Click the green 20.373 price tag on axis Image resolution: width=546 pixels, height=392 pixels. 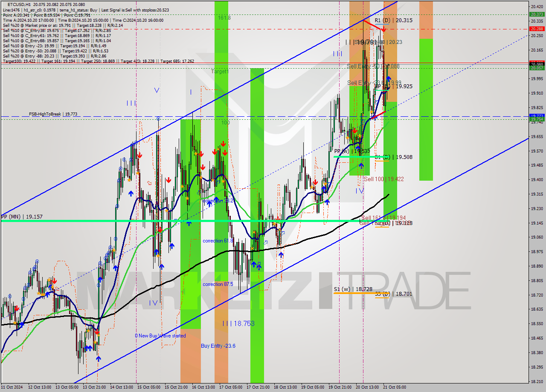tap(537, 14)
